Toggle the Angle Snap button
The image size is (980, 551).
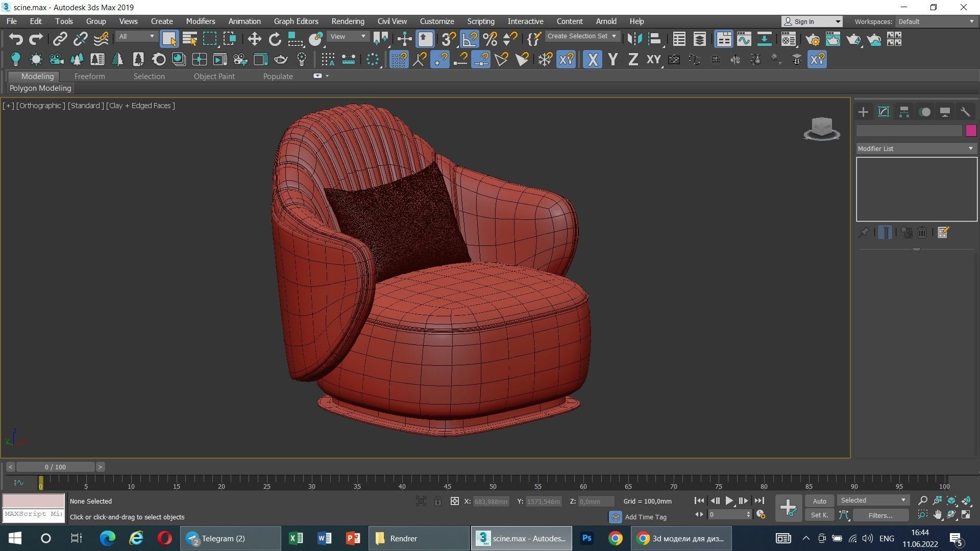pos(470,39)
